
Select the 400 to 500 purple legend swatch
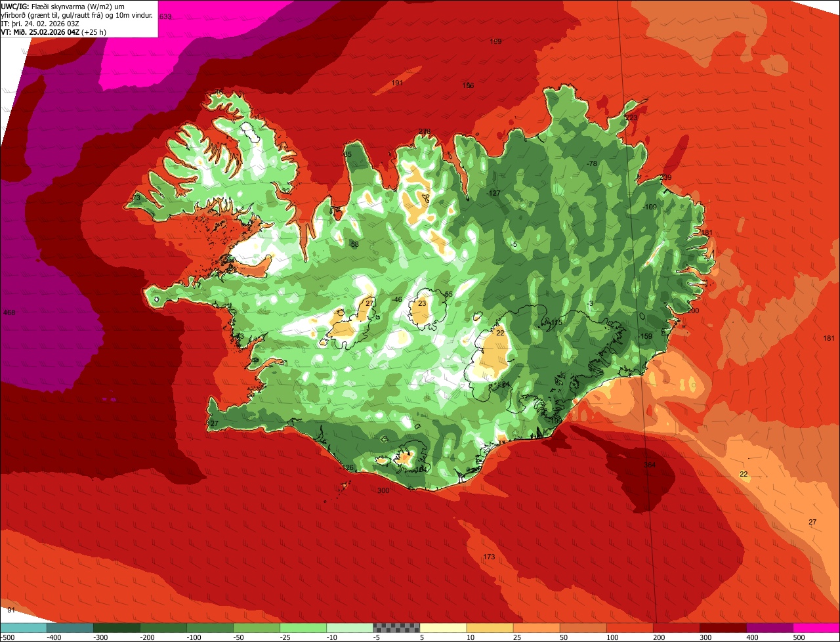769,628
